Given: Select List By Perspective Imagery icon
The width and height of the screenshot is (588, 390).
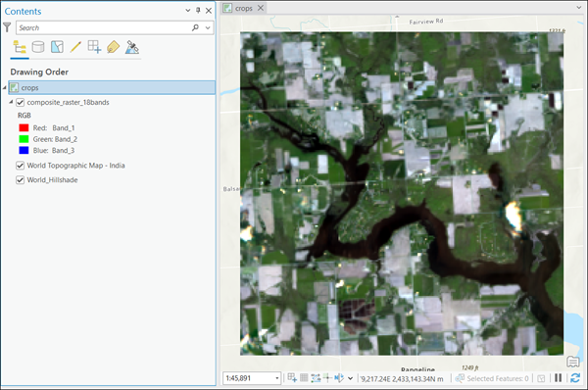Looking at the screenshot, I should (132, 47).
